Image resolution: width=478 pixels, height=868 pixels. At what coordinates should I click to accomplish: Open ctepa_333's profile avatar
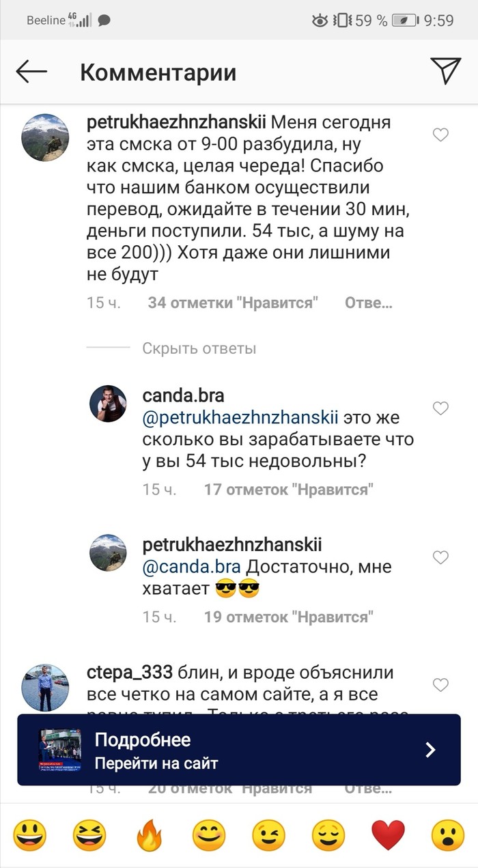(x=45, y=687)
